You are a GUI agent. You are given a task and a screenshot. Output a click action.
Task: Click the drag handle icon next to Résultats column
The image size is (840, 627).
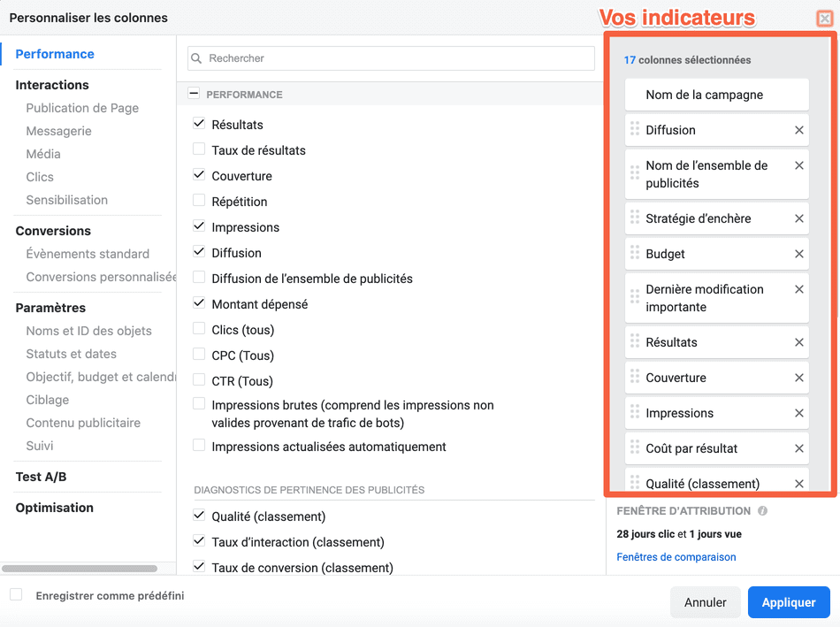coord(635,341)
